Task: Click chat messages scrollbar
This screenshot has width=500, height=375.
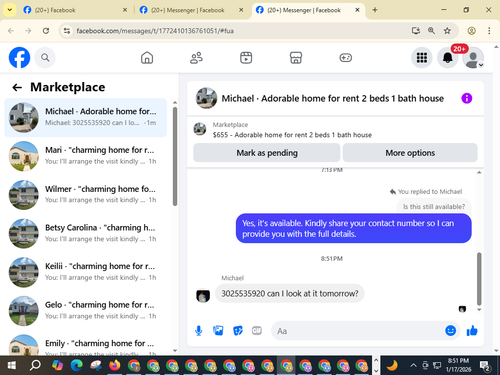Action: 479,279
